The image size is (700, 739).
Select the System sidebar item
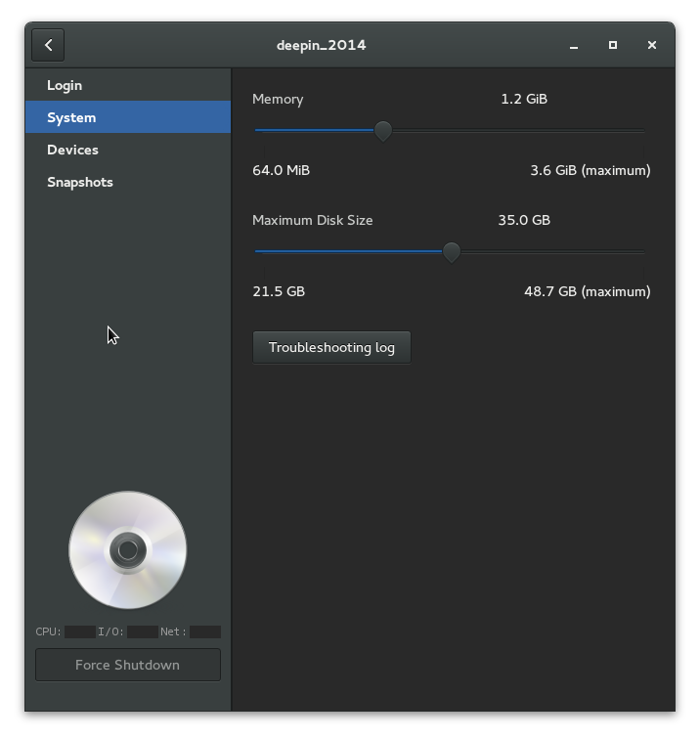71,117
